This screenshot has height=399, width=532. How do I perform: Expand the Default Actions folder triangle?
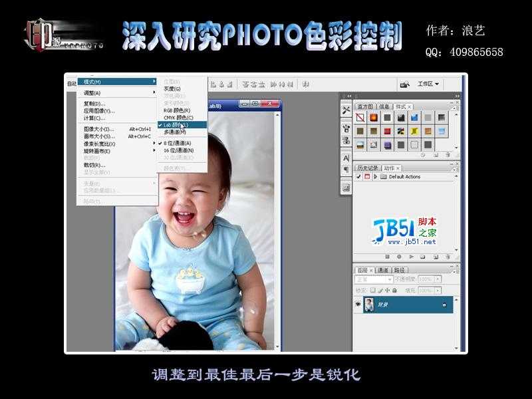pos(375,177)
